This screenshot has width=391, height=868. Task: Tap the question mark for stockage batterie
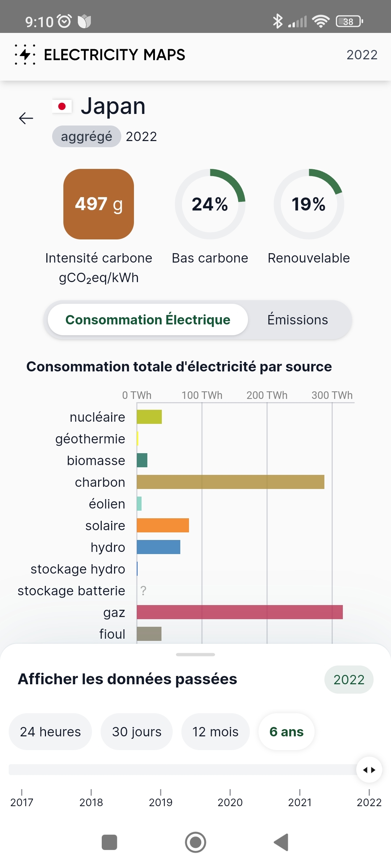click(x=143, y=591)
